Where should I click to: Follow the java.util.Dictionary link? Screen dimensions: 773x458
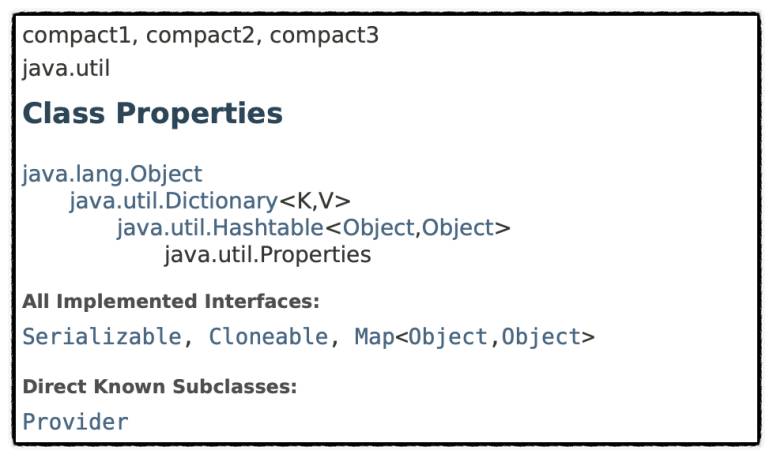point(174,201)
